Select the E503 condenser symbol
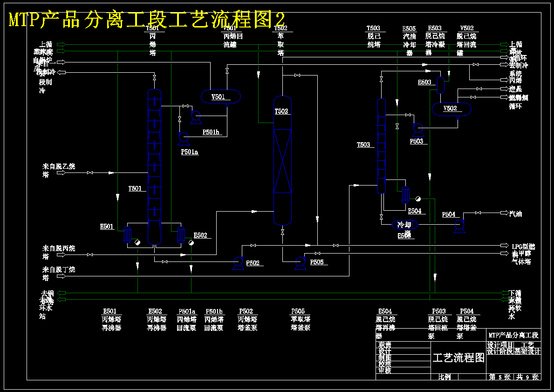554x392 pixels. click(440, 85)
